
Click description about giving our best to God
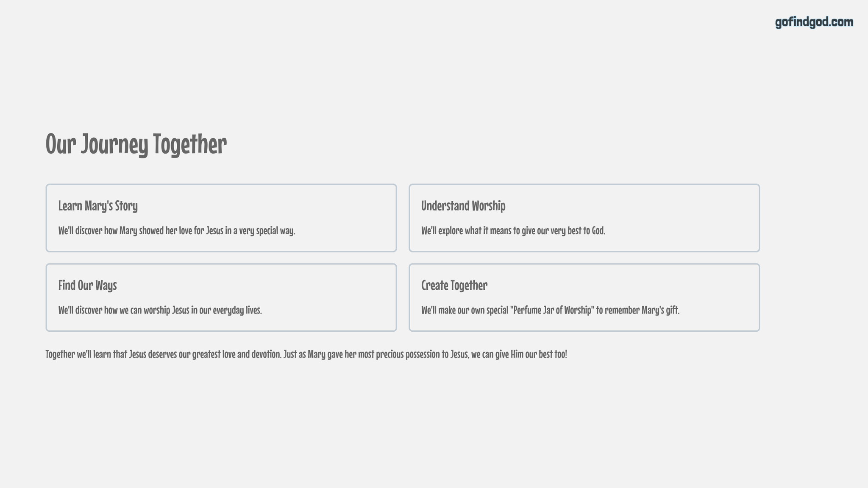click(513, 231)
